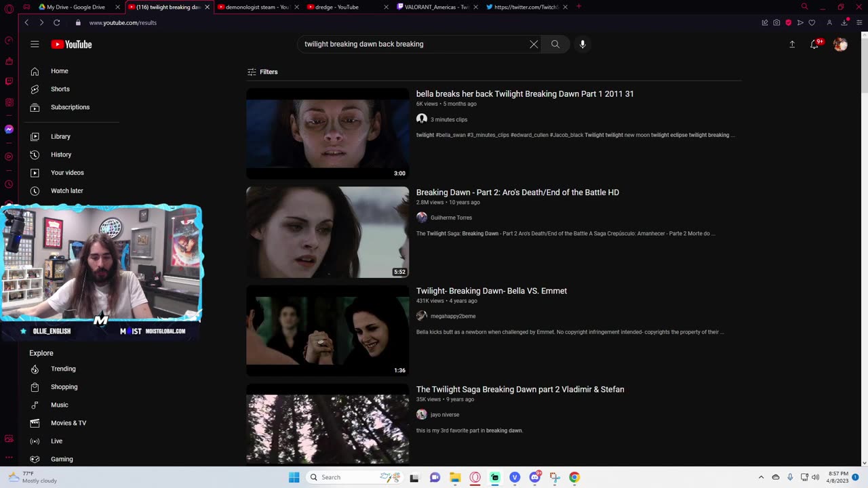Go forward in the browser
The height and width of the screenshot is (488, 868).
coord(41,22)
